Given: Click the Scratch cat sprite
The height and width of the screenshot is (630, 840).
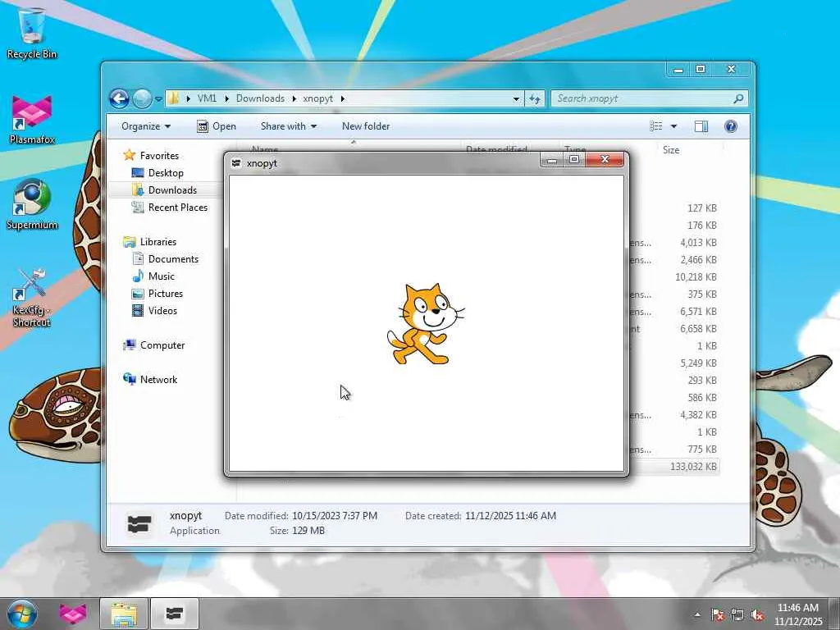Looking at the screenshot, I should (425, 324).
